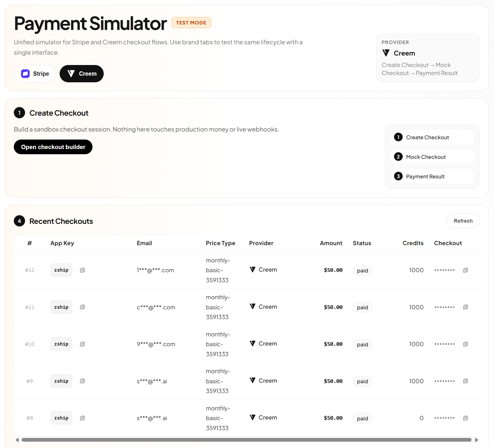Click the Amount column header
Viewport: 494px width, 448px height.
click(331, 243)
